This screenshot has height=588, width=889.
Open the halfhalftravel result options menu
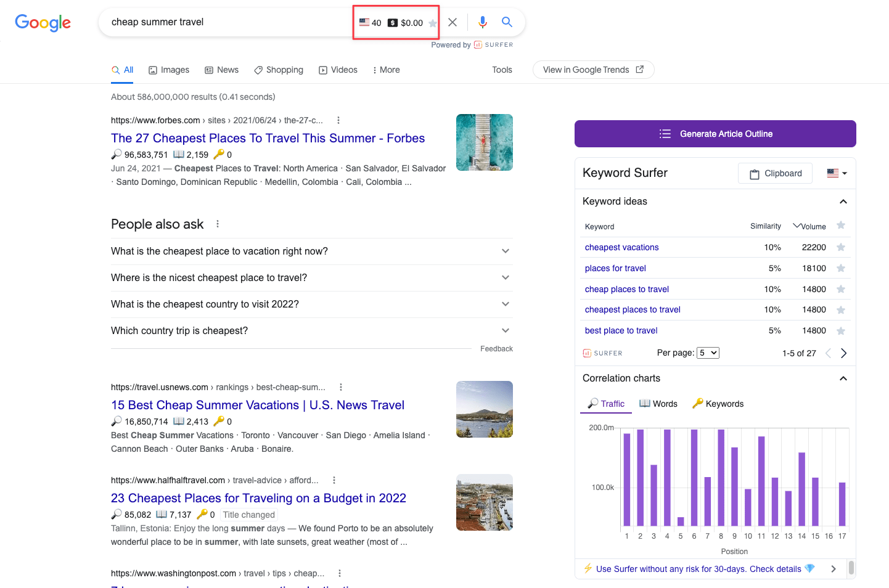(x=334, y=480)
